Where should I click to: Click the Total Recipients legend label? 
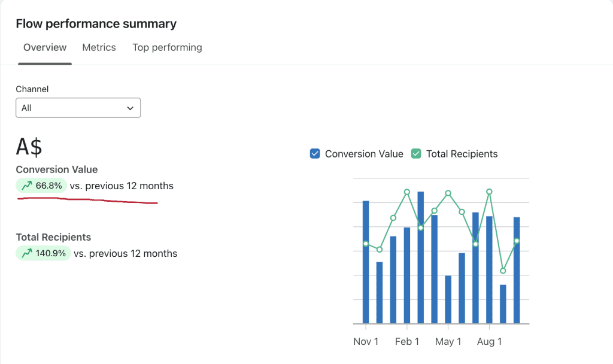(462, 154)
